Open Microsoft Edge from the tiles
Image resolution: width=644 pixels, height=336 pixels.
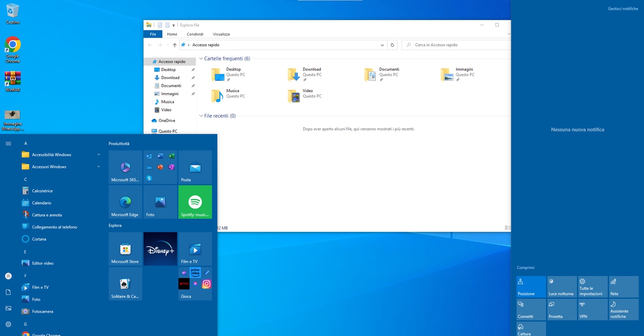pos(125,202)
